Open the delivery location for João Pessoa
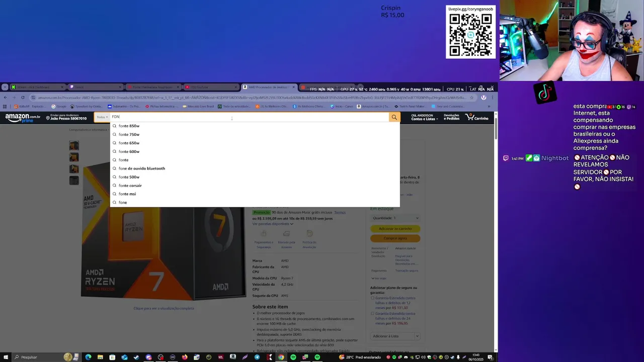Image resolution: width=644 pixels, height=362 pixels. [66, 117]
